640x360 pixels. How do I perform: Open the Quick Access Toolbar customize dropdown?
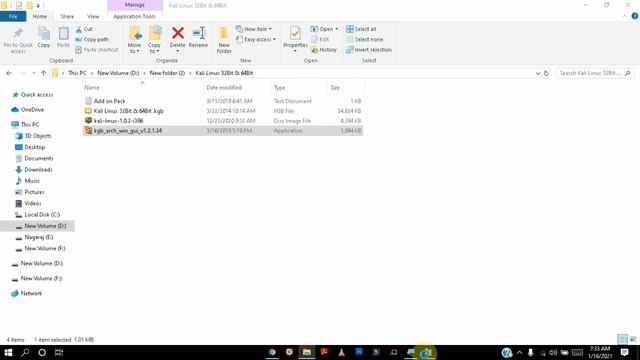38,6
